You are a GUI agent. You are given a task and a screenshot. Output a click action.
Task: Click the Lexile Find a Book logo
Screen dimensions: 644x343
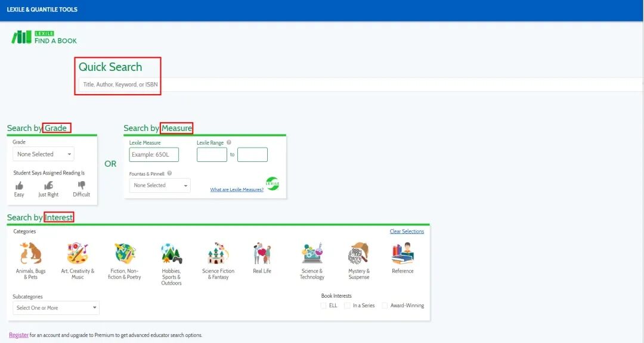tap(44, 38)
